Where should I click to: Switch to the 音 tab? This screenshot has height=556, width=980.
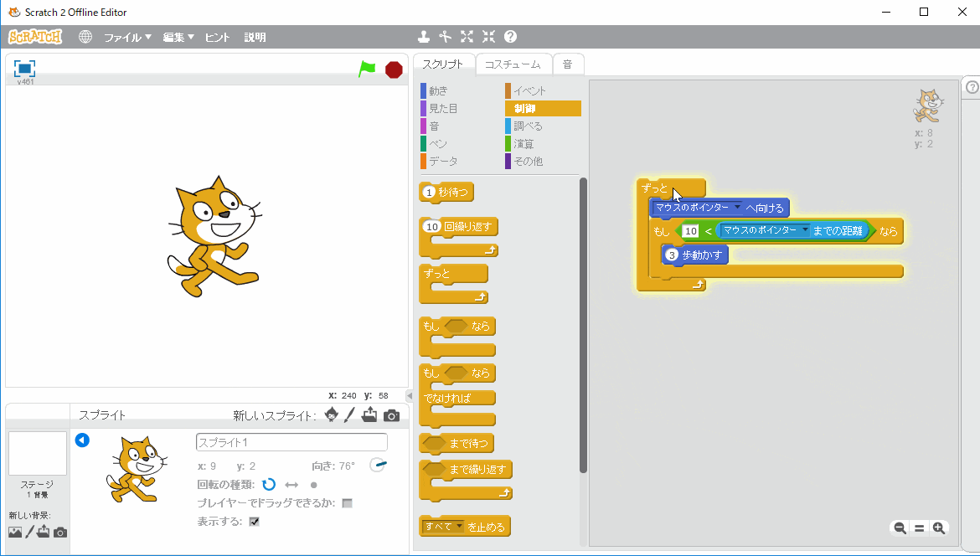click(x=568, y=64)
